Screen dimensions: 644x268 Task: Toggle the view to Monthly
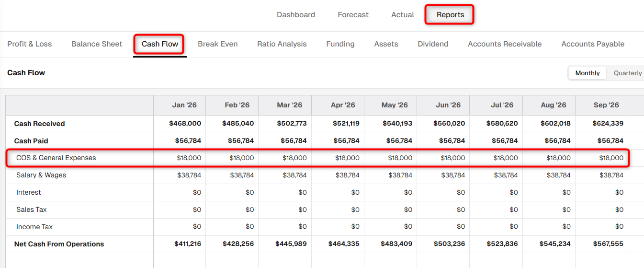point(588,73)
